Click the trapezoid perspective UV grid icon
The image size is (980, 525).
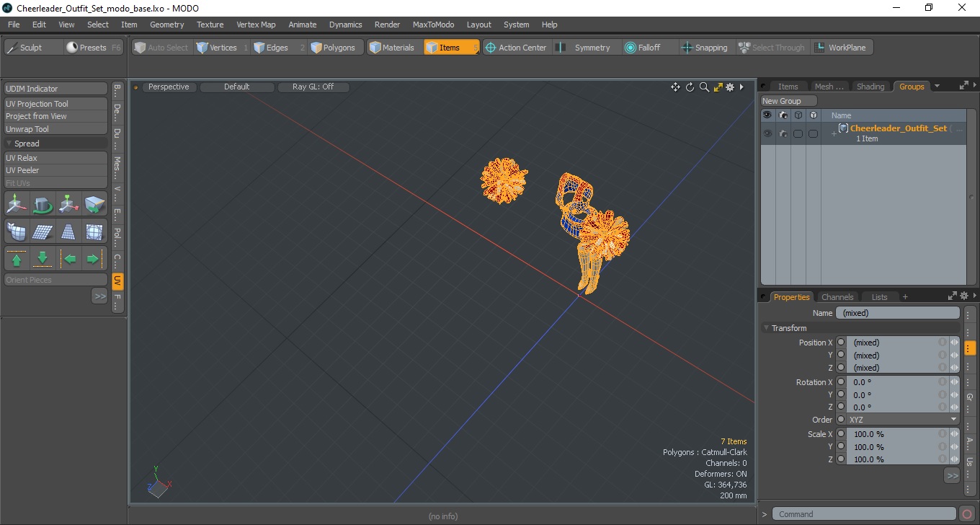click(x=68, y=231)
